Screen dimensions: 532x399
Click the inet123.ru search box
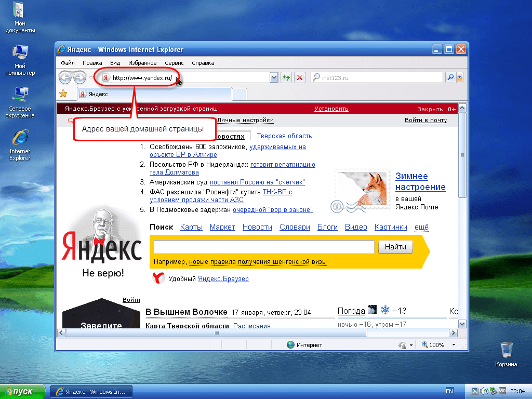[x=377, y=77]
